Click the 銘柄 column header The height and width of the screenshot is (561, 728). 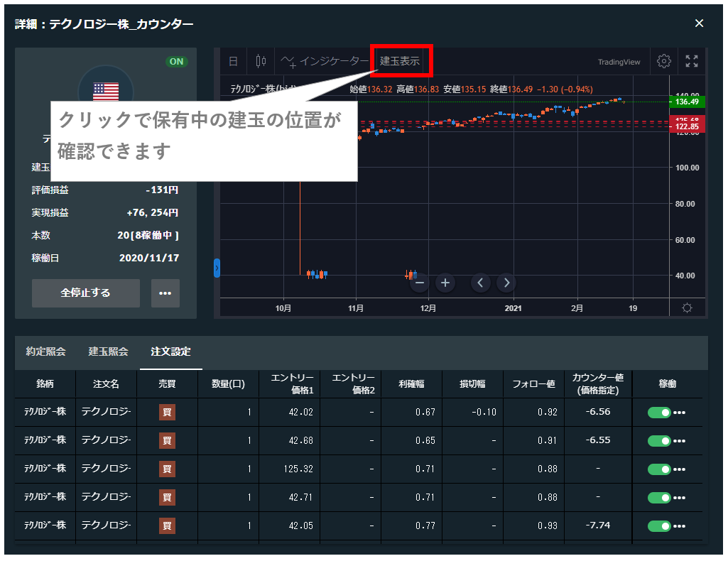45,383
